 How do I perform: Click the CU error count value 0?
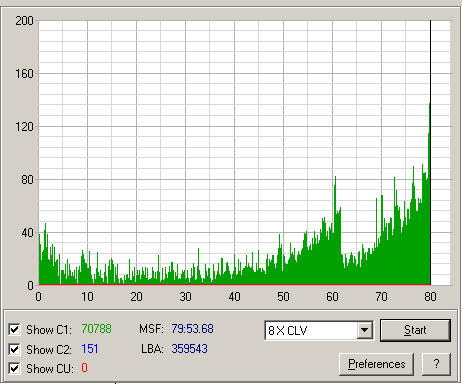point(84,368)
